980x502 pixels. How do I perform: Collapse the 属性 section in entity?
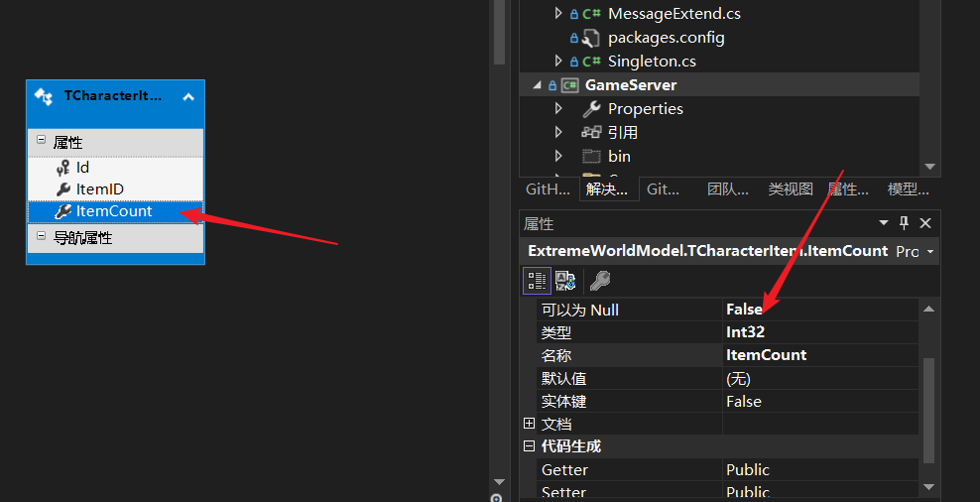tap(41, 142)
